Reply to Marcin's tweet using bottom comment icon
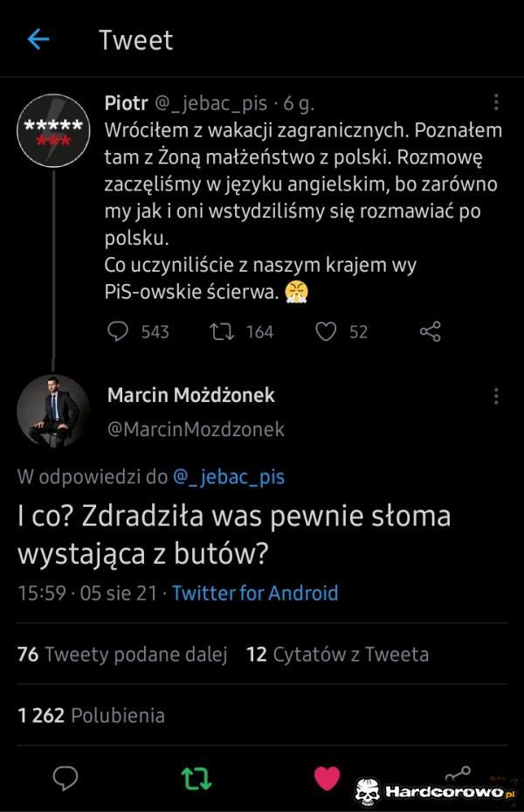 click(65, 778)
